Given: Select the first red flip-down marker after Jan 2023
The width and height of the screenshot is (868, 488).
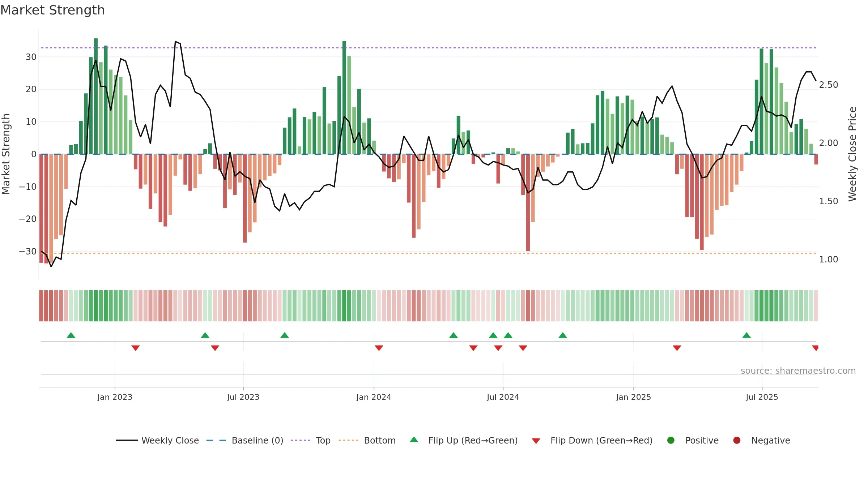Looking at the screenshot, I should tap(136, 348).
